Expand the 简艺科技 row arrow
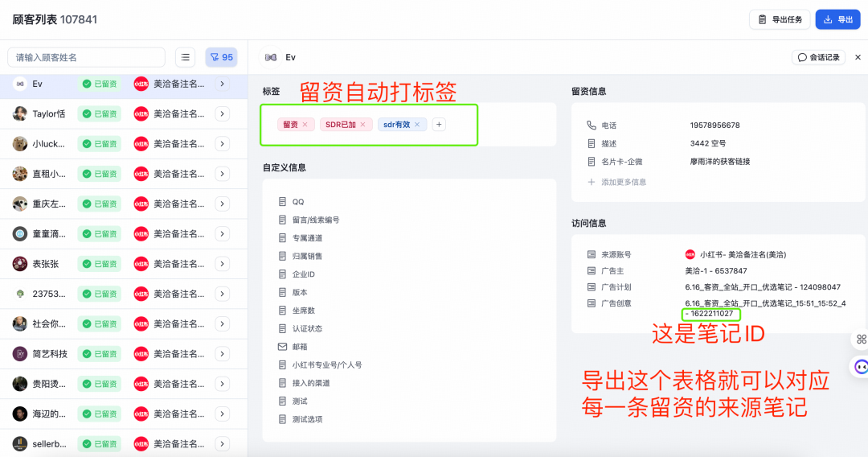This screenshot has height=457, width=868. 222,354
